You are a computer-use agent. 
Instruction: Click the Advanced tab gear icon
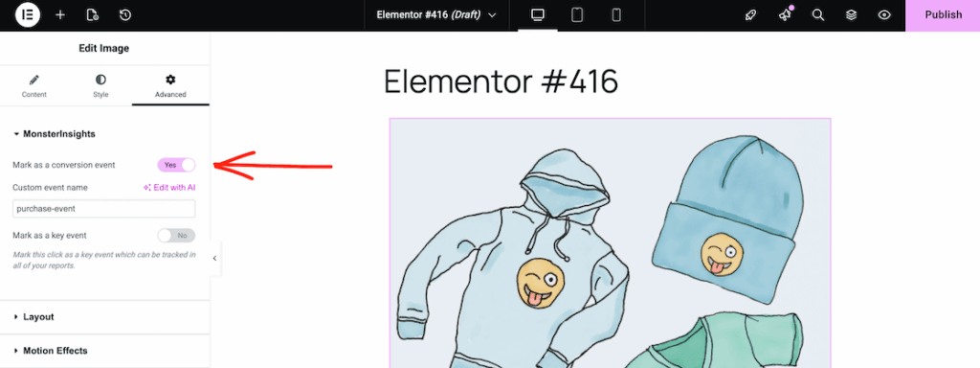170,80
